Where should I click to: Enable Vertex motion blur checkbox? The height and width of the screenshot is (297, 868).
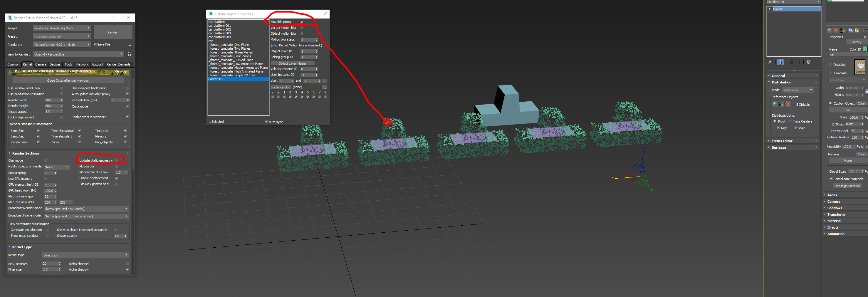pyautogui.click(x=302, y=28)
